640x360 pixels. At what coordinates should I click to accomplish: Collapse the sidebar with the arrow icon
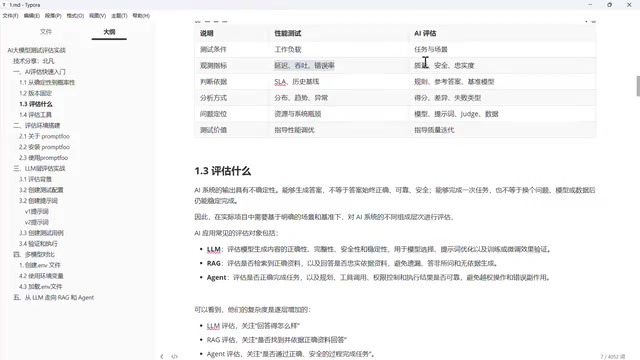pyautogui.click(x=162, y=356)
